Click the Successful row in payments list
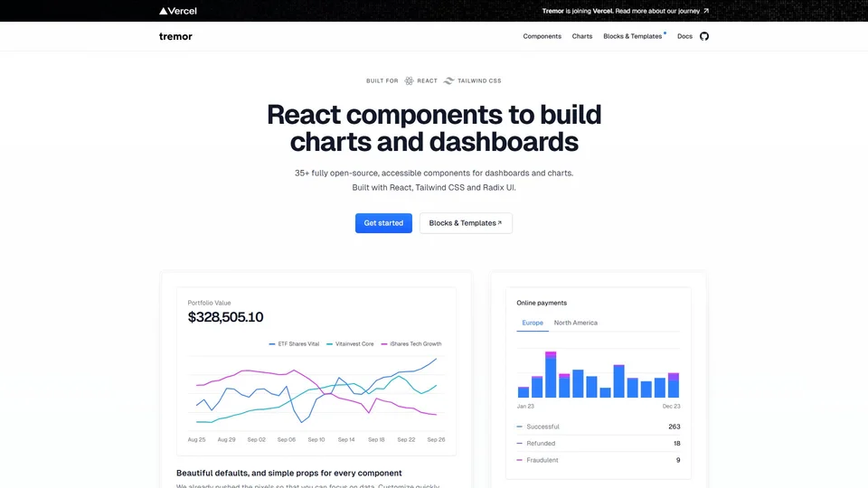The image size is (868, 488). click(x=598, y=427)
